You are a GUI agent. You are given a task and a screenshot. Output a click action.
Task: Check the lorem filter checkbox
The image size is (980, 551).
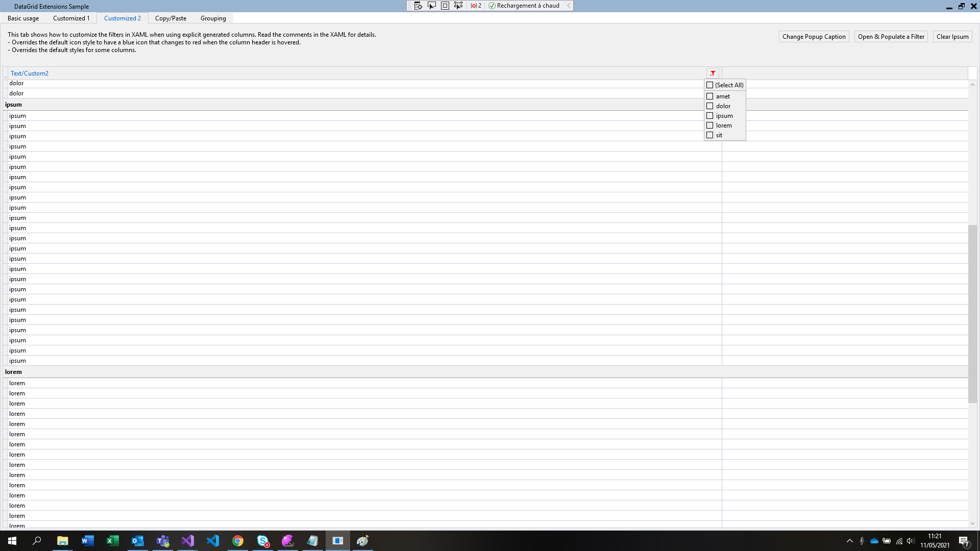[x=709, y=126]
